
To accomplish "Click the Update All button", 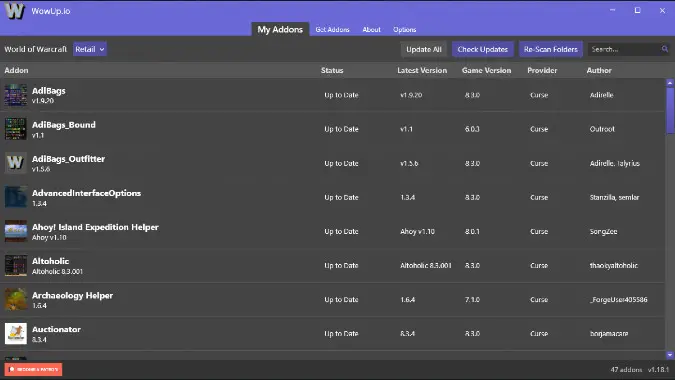I will pos(424,49).
